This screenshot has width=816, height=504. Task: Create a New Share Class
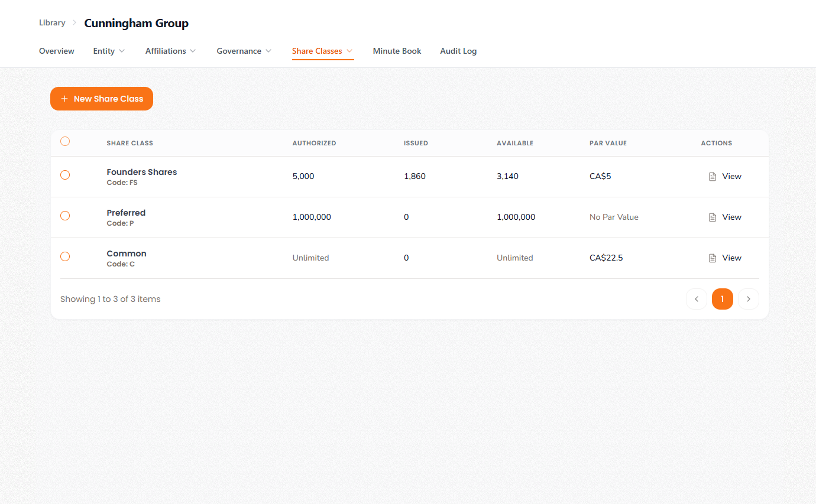[102, 99]
